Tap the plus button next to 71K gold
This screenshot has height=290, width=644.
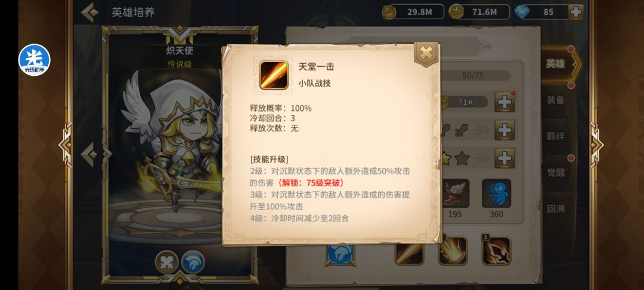(x=504, y=102)
